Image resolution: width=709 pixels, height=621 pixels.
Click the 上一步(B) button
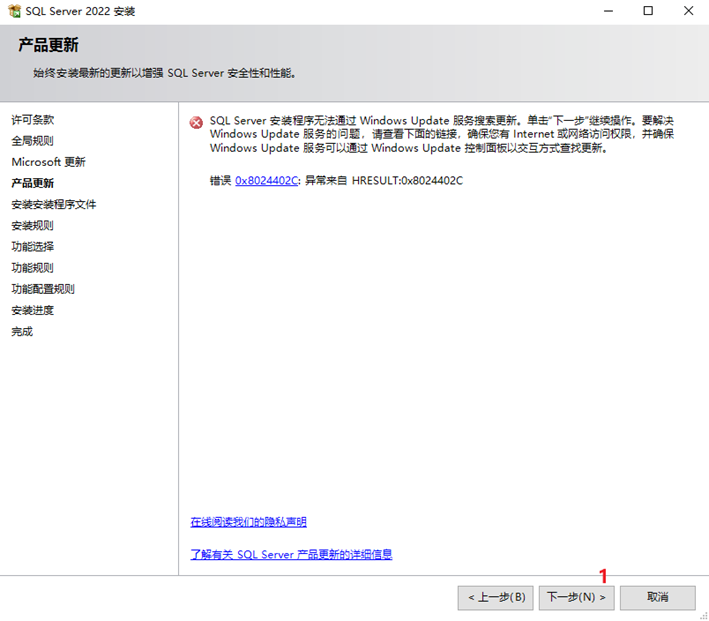click(x=496, y=597)
